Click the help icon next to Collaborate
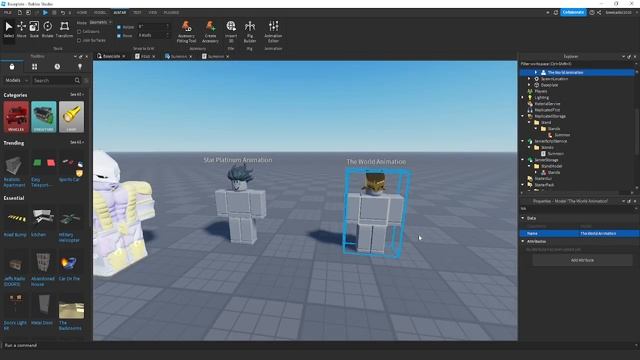Screen dimensions: 640x360 point(592,13)
